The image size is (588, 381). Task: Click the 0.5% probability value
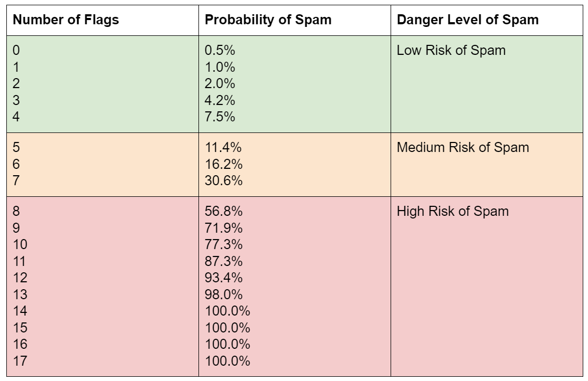220,51
